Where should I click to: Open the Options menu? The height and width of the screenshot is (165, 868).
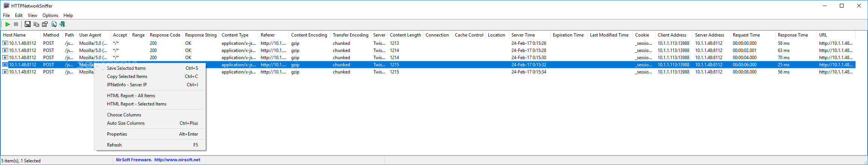pyautogui.click(x=50, y=15)
